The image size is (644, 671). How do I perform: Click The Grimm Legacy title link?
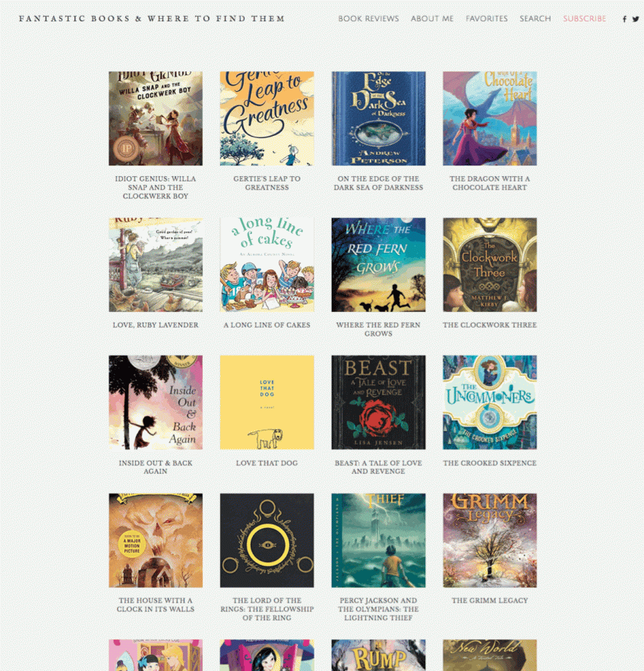pyautogui.click(x=490, y=601)
